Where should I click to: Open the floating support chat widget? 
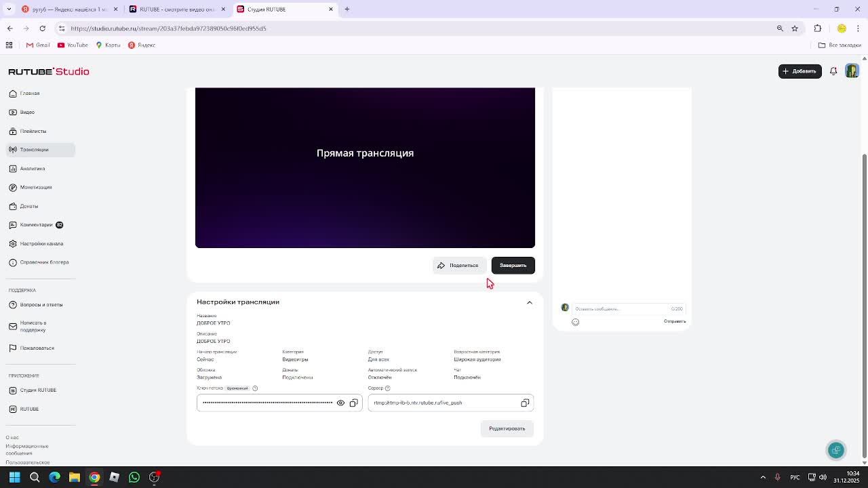[836, 450]
